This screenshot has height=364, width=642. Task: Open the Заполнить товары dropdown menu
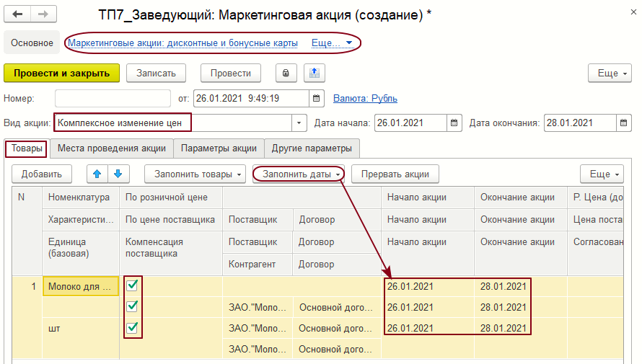[x=195, y=174]
